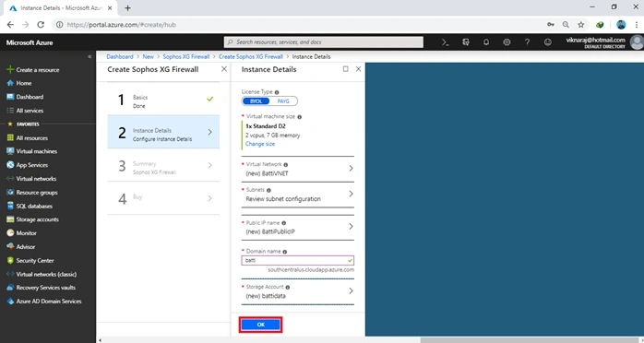Image resolution: width=644 pixels, height=343 pixels.
Task: Close the Create Sophos XG Firewall blade
Action: point(224,69)
